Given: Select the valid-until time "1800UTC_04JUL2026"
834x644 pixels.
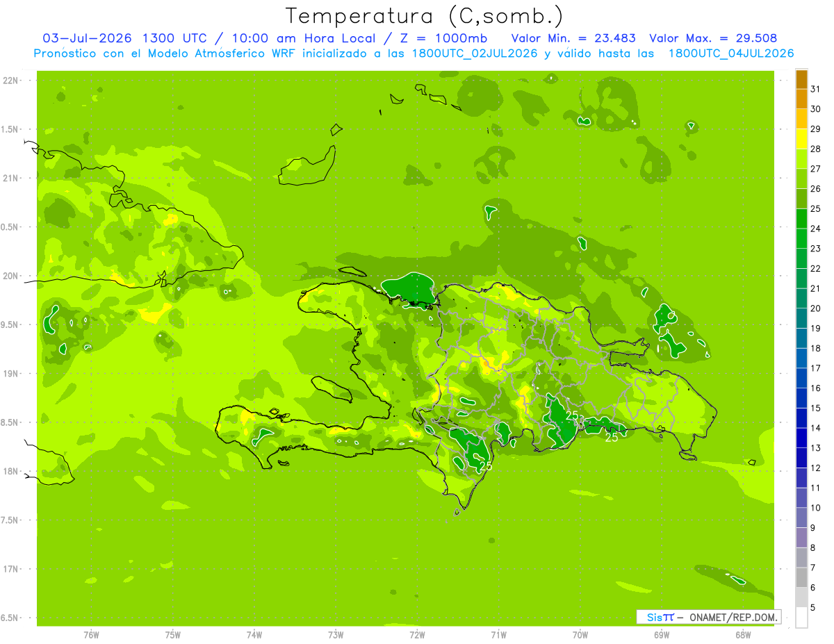Looking at the screenshot, I should pos(730,53).
